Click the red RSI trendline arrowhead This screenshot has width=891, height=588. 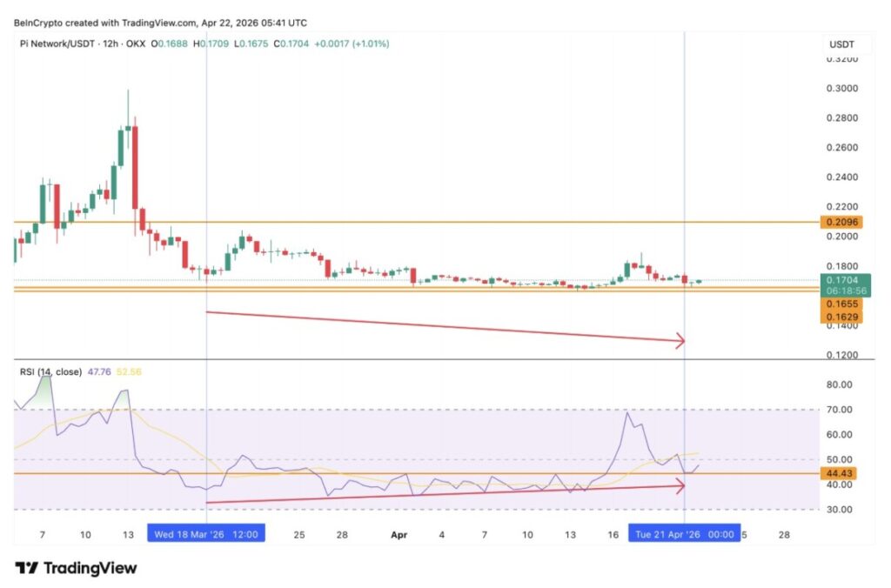click(x=680, y=487)
